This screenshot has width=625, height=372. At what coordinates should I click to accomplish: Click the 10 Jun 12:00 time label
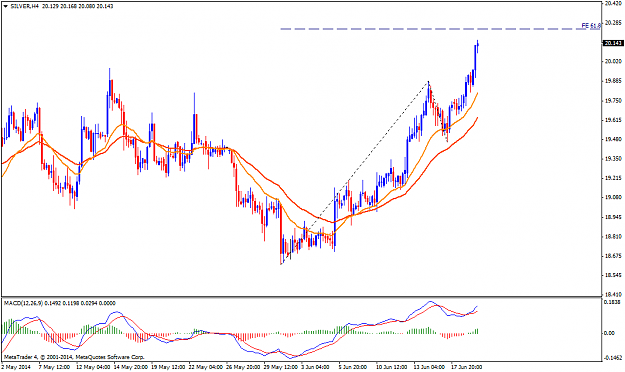click(391, 367)
